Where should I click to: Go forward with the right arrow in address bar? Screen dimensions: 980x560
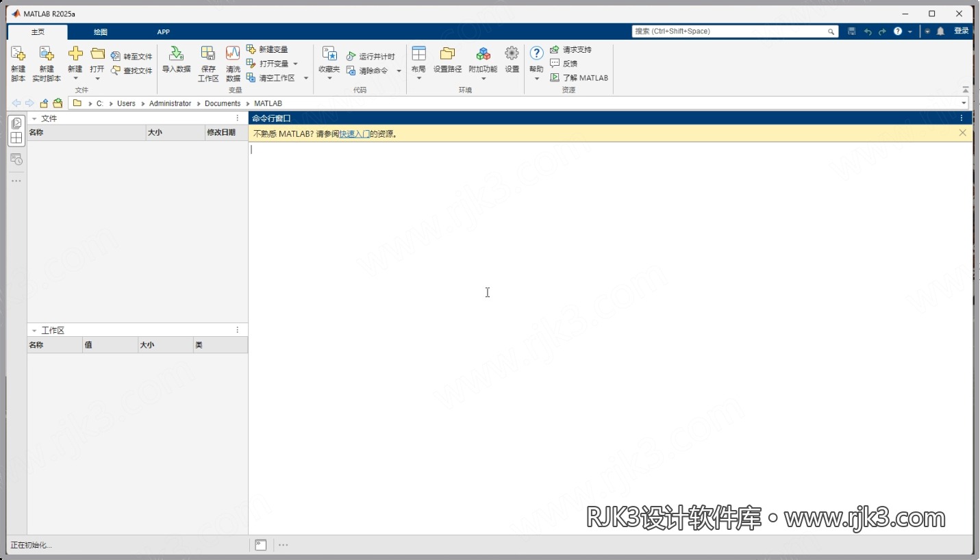click(x=30, y=103)
